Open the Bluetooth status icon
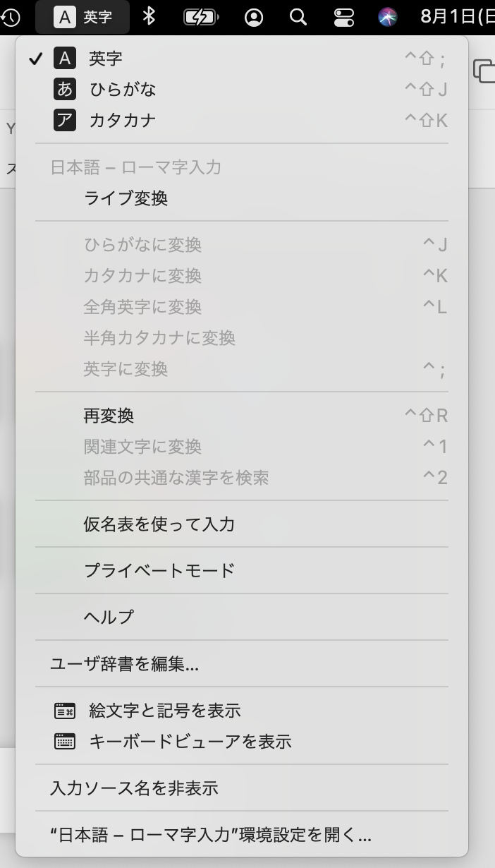 pos(149,18)
